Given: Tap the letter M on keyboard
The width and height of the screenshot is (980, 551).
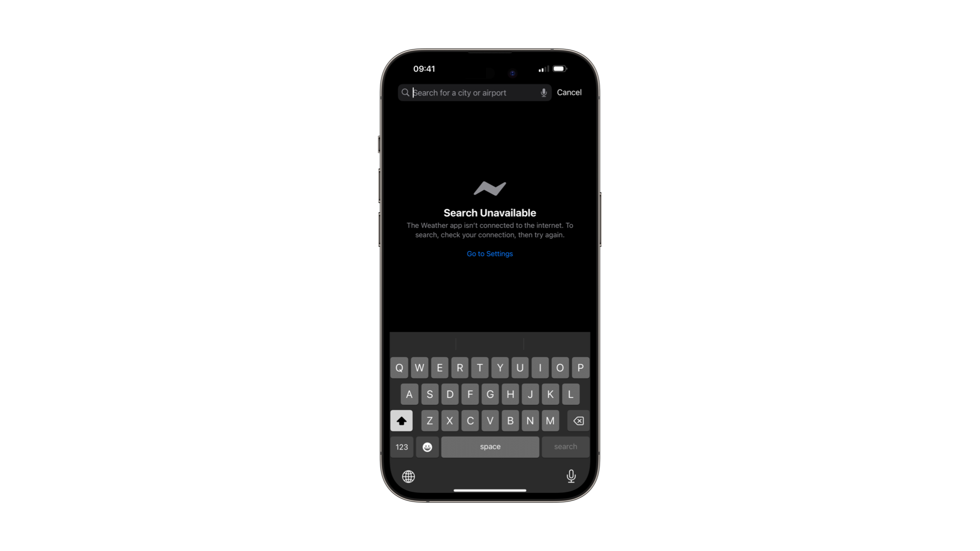Looking at the screenshot, I should (550, 420).
